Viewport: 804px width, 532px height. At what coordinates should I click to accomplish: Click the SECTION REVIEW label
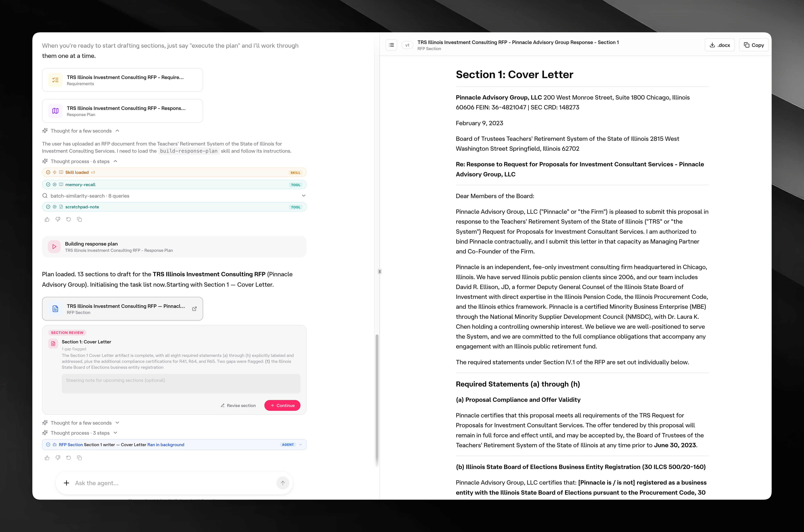[67, 333]
